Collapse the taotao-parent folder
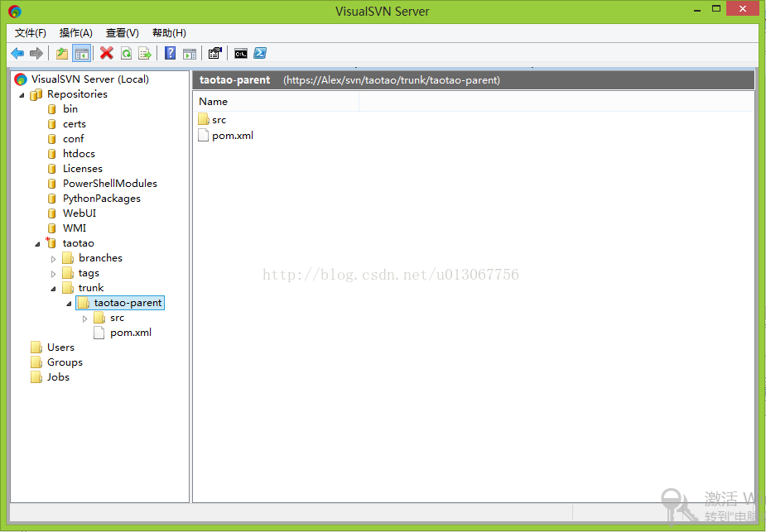The height and width of the screenshot is (532, 766). pos(69,304)
